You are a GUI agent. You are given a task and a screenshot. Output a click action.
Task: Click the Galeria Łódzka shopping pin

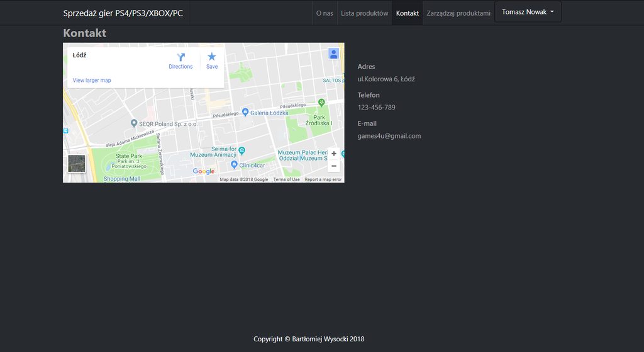pyautogui.click(x=245, y=111)
